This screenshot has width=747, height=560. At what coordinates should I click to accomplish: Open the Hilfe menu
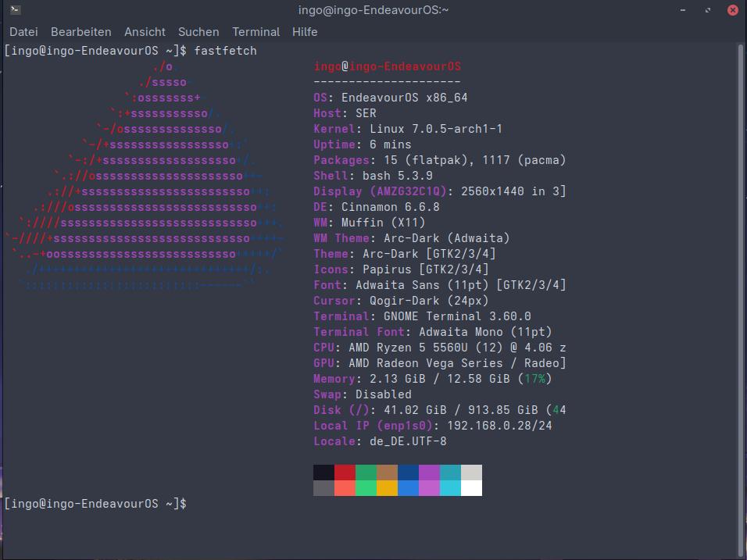tap(305, 32)
